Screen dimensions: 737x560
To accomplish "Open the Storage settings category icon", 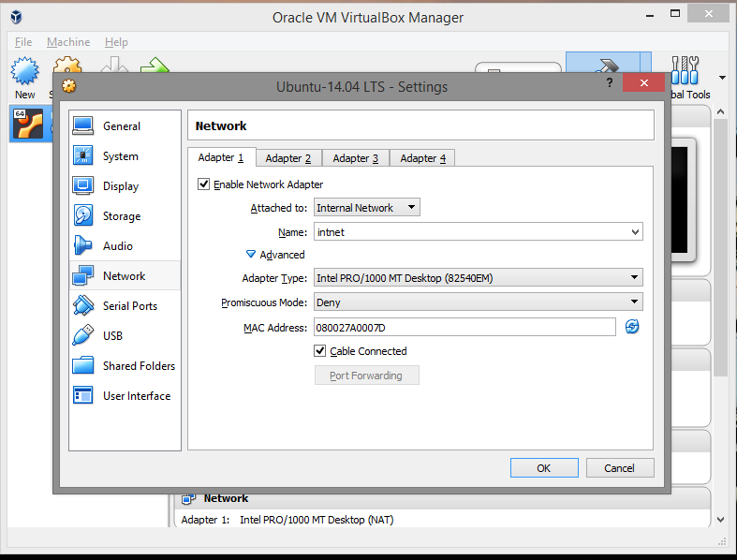I will point(83,215).
